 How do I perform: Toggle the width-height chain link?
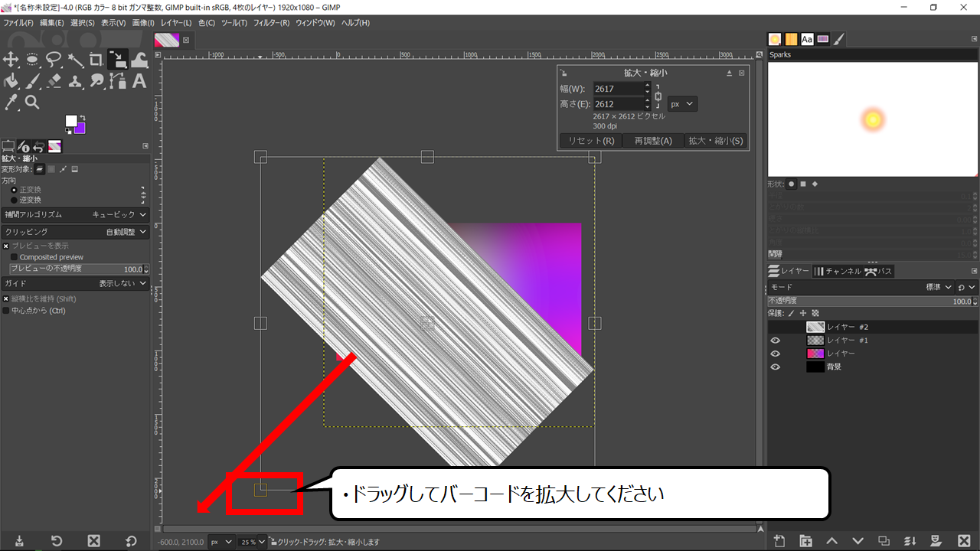658,96
